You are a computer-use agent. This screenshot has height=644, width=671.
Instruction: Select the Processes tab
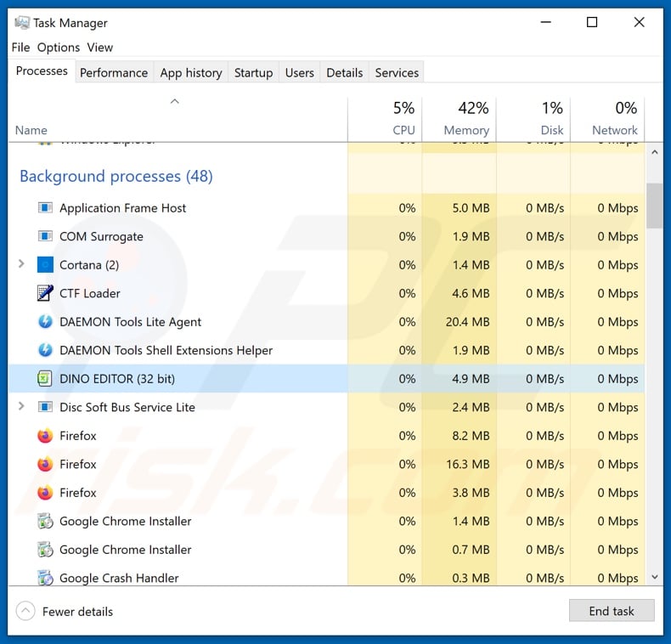[x=42, y=71]
